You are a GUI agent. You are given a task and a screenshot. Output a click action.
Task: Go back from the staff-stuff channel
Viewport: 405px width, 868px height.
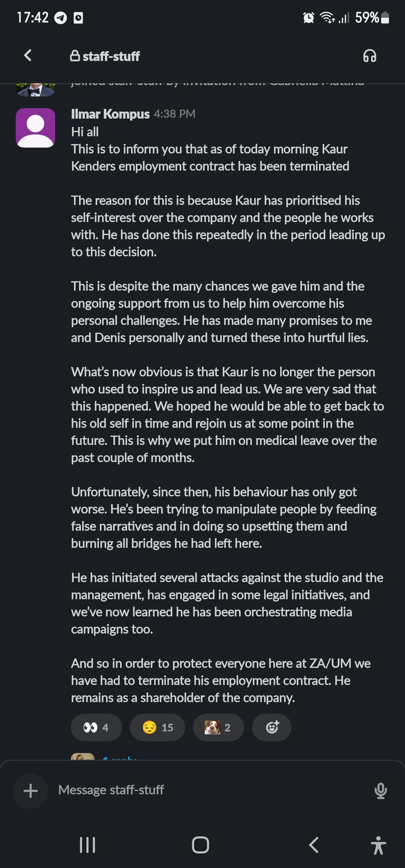(28, 56)
